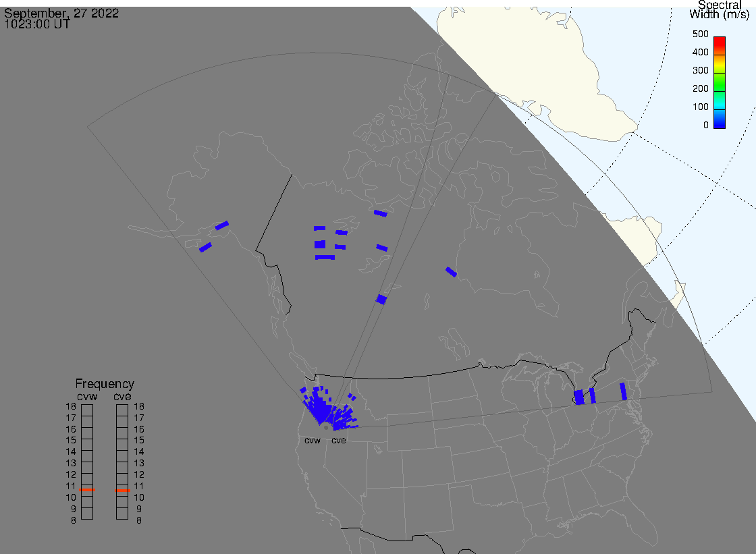Click the 'Spectral Width (m/s)' legend title

720,9
